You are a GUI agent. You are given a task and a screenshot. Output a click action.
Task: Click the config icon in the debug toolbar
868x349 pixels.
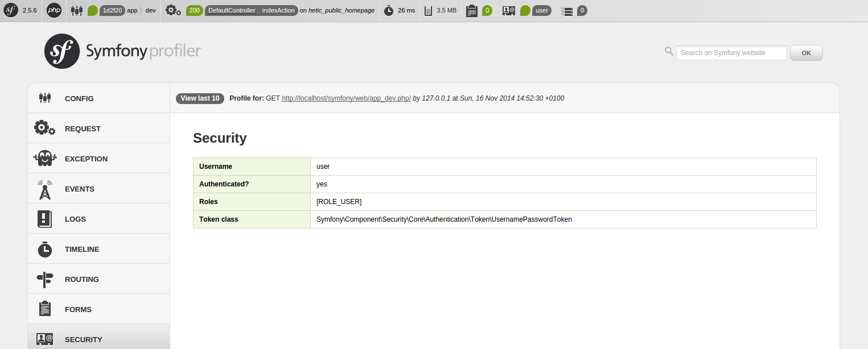point(77,10)
